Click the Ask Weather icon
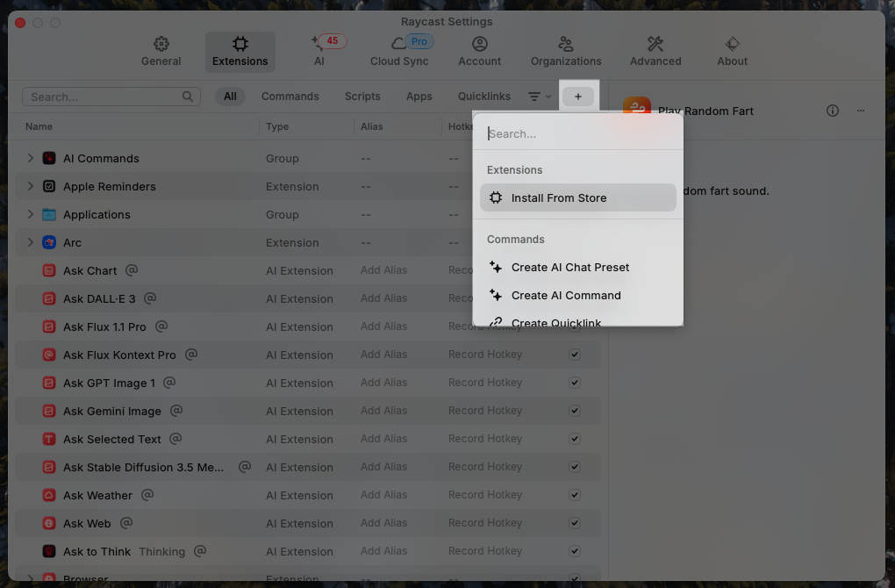Screen dimensions: 895x588 [49, 495]
